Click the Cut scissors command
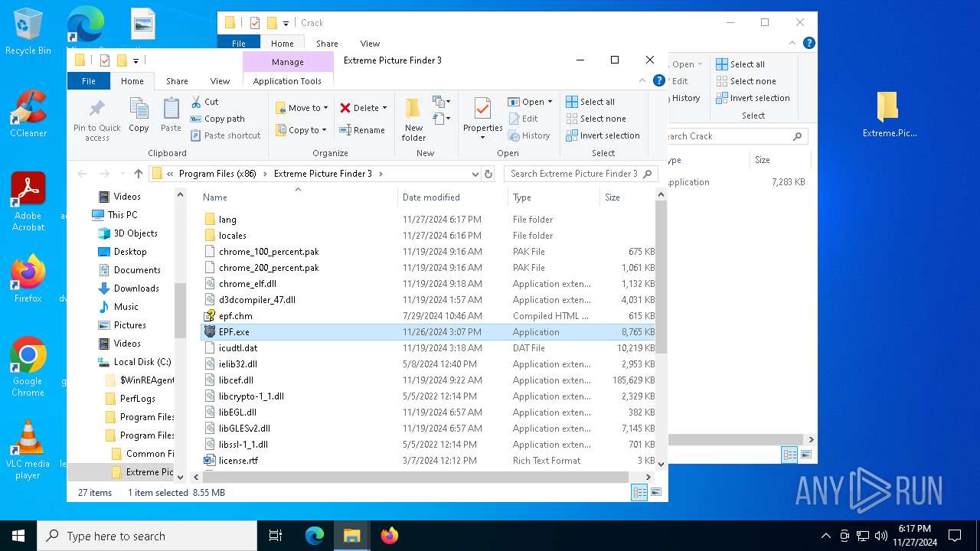Screen dimensions: 980x551 (x=205, y=102)
